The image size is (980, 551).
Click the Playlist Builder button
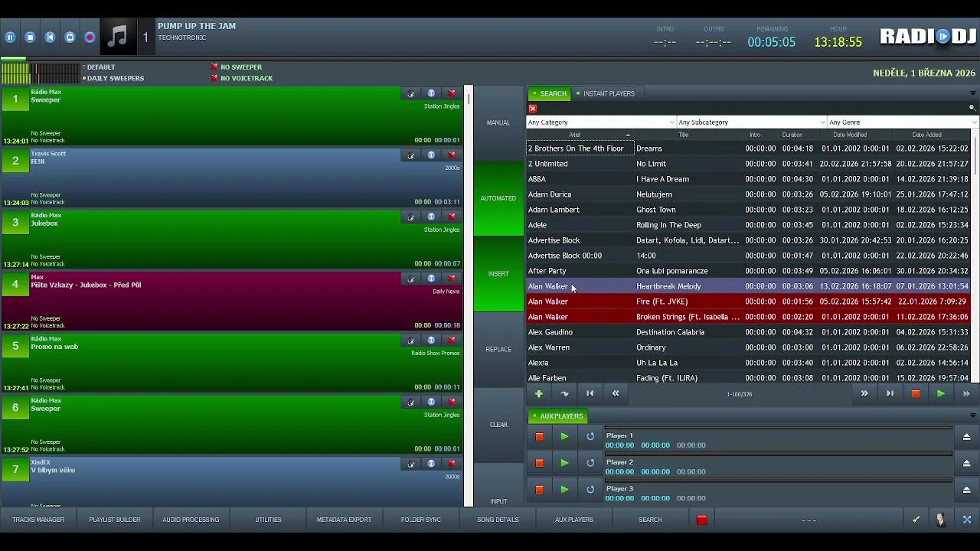point(115,520)
